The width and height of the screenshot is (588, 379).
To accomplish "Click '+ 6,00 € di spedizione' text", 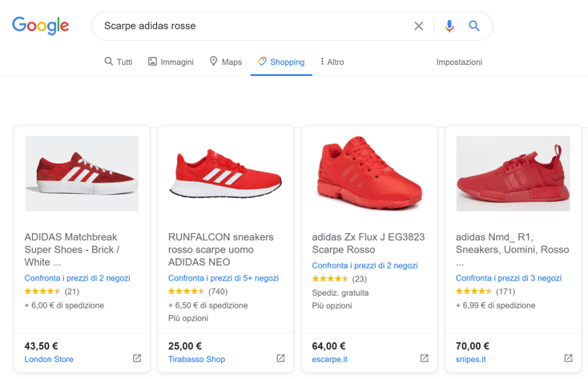I will [x=64, y=305].
